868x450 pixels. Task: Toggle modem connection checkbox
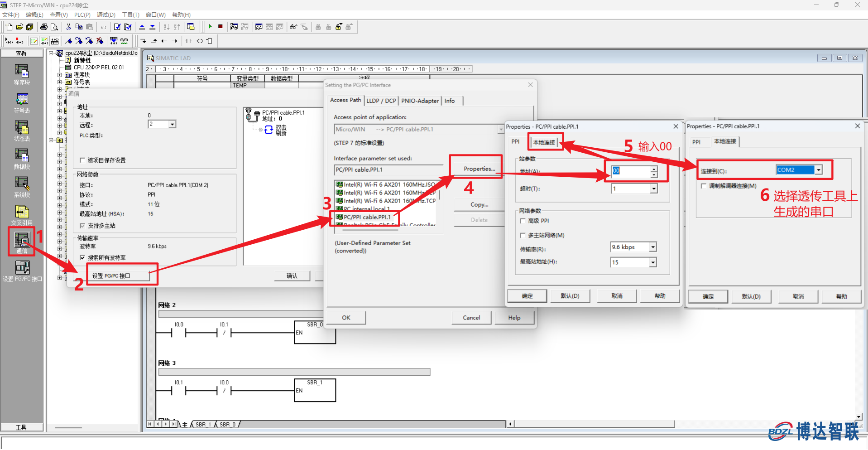pyautogui.click(x=704, y=186)
